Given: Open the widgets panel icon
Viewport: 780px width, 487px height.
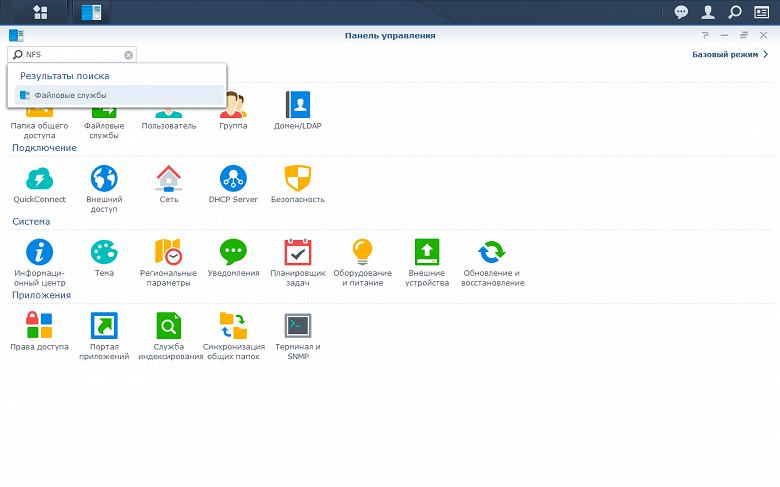Looking at the screenshot, I should click(762, 12).
